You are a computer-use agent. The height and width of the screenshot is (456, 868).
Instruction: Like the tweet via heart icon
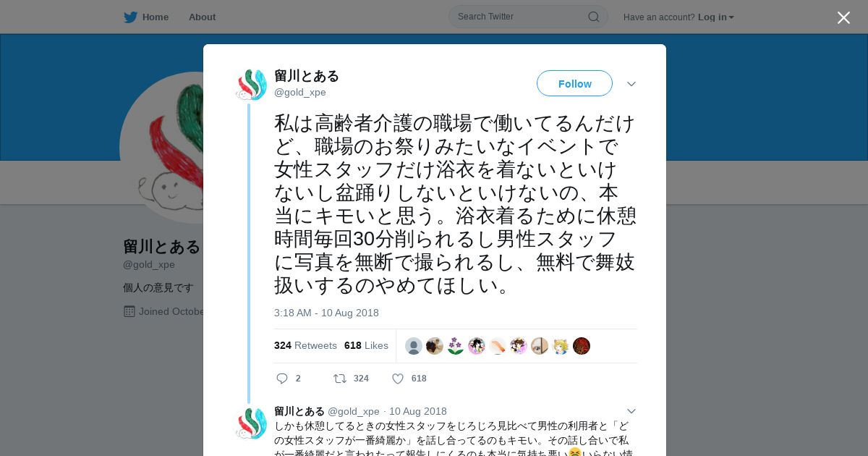pyautogui.click(x=398, y=379)
